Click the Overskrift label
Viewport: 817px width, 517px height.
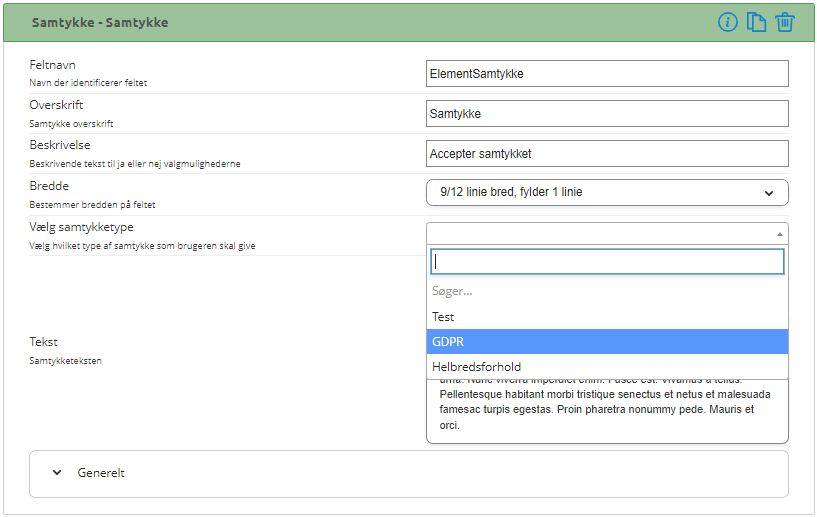coord(56,105)
